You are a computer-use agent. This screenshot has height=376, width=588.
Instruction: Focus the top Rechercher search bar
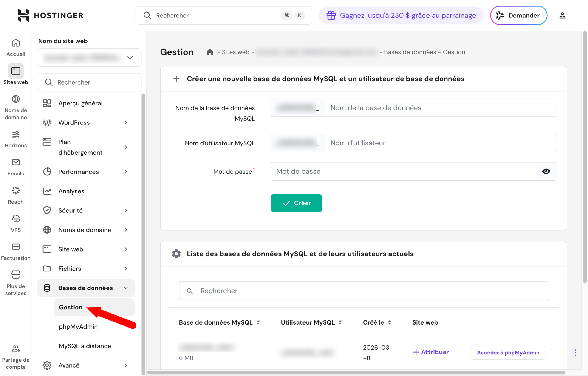224,15
